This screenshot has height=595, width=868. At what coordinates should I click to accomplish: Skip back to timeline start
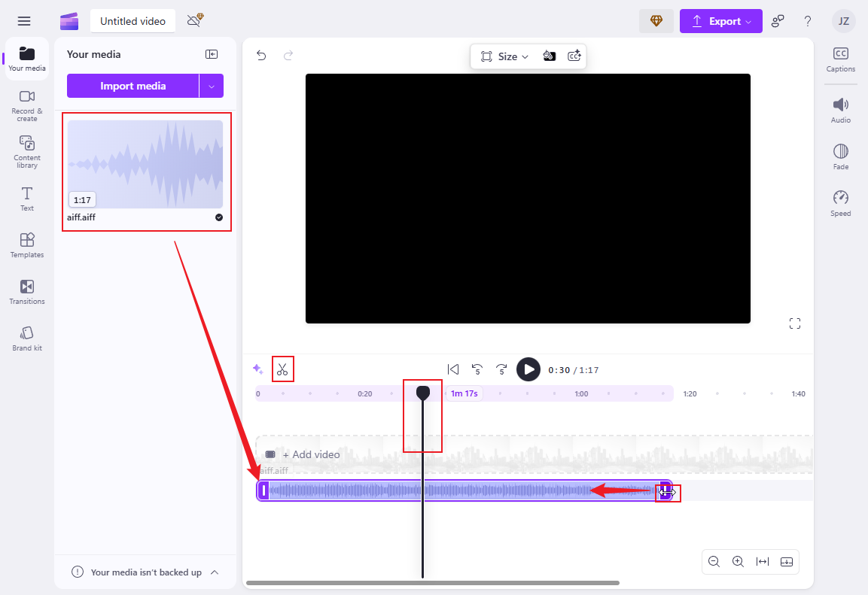(453, 369)
